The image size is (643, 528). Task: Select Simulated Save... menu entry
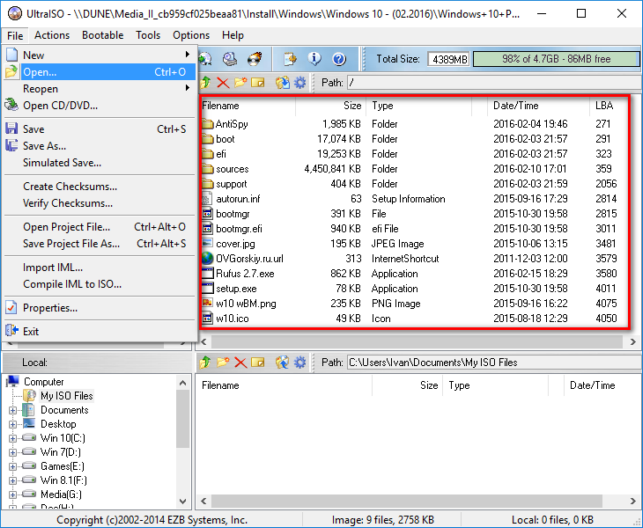pos(100,163)
